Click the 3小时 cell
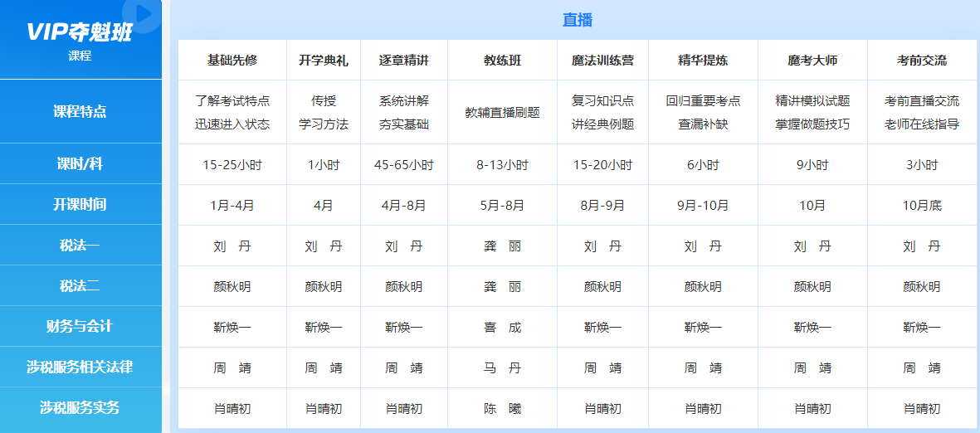Screen dimensions: 980x433 922,165
